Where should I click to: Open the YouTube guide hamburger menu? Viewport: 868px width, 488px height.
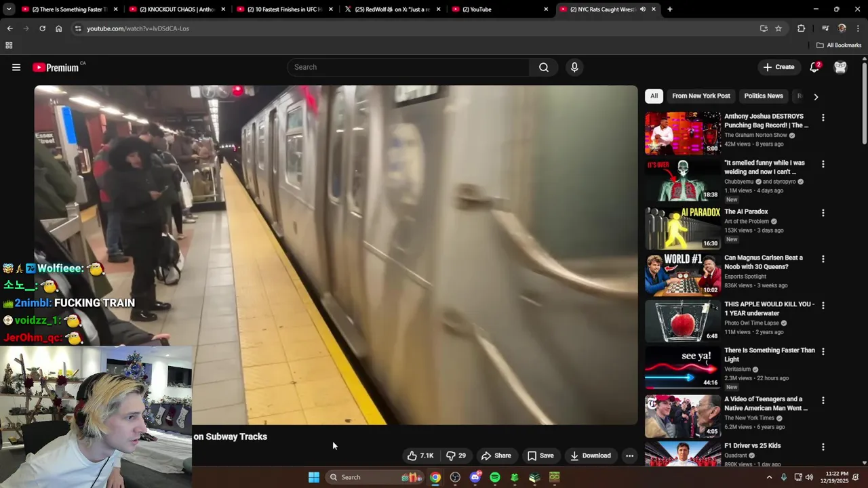[16, 67]
